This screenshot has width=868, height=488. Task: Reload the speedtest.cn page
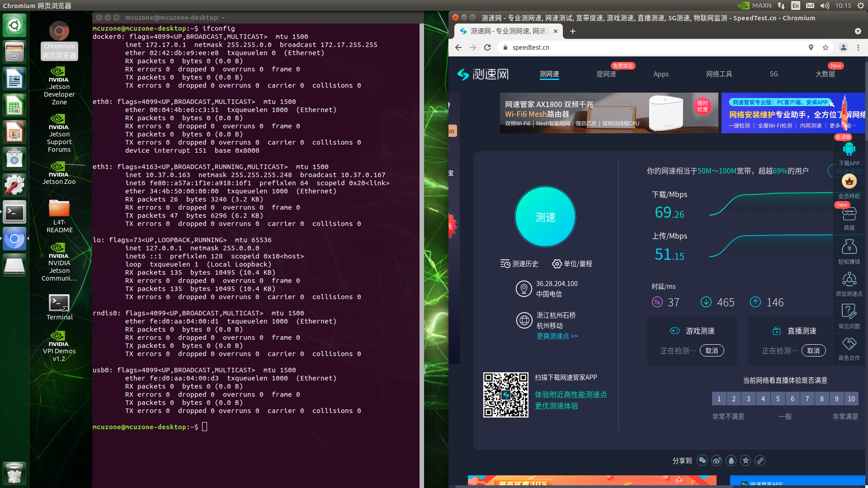(487, 47)
